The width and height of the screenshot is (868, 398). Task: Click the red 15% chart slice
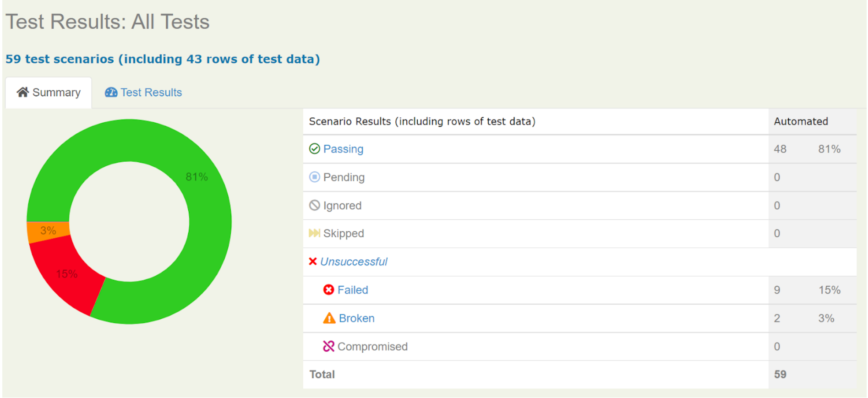coord(66,273)
